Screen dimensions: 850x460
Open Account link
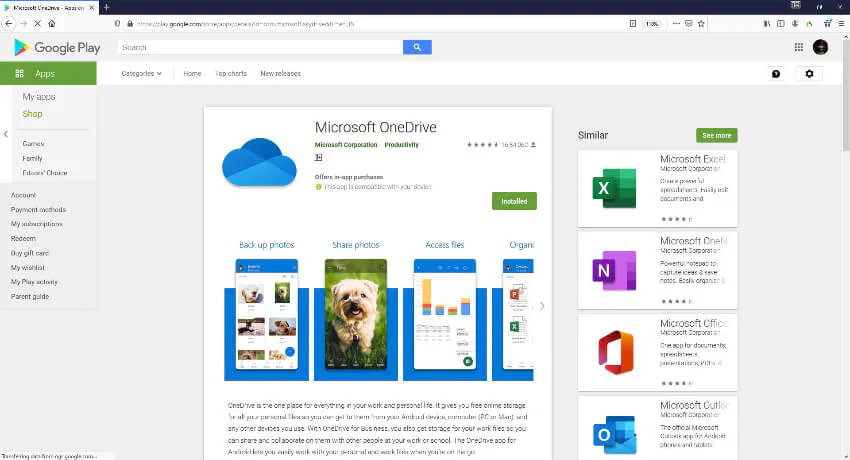pyautogui.click(x=23, y=195)
